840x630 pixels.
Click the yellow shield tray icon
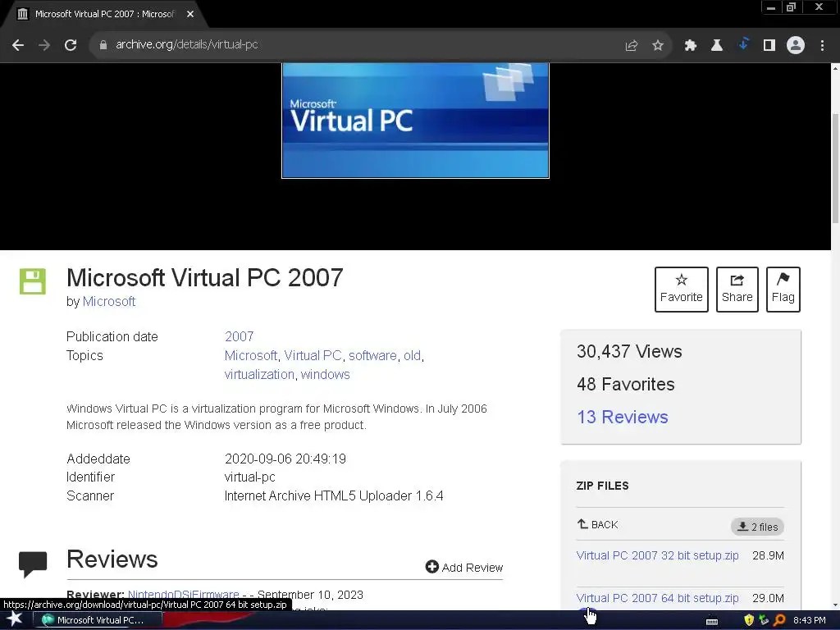coord(749,620)
